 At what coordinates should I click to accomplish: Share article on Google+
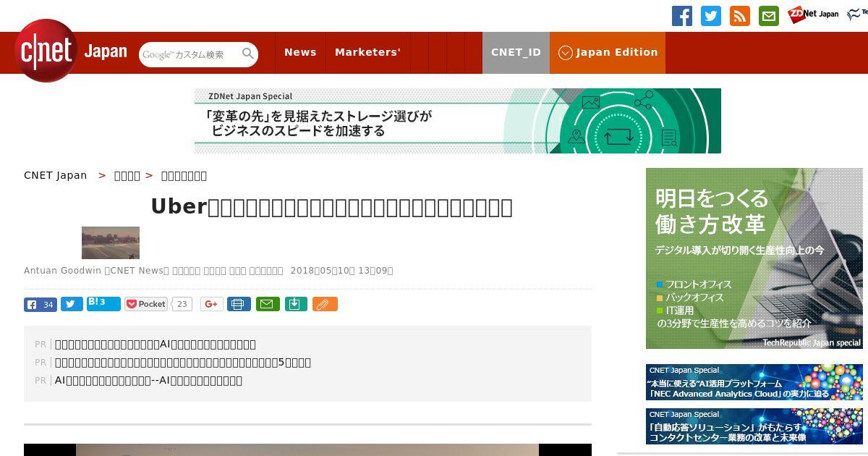(x=211, y=304)
